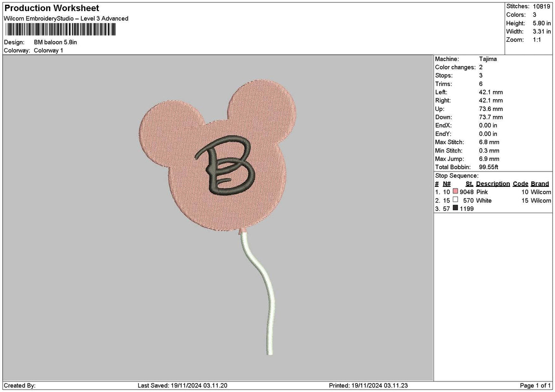Screen dimensions: 555x392
Task: Click the Max Stitch value 6.8 mm
Action: 489,142
